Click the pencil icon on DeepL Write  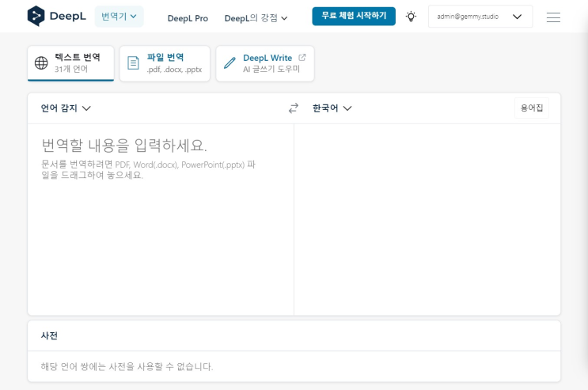click(230, 63)
